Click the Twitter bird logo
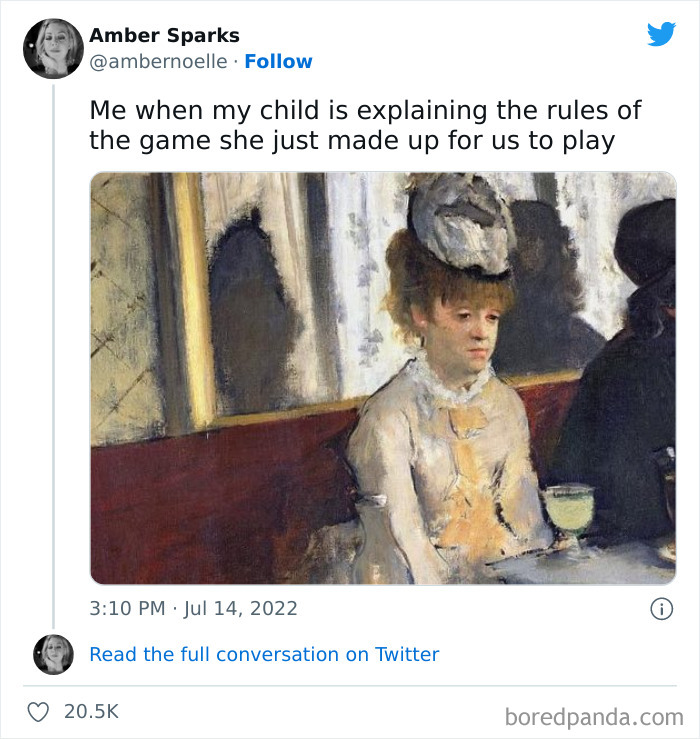Image resolution: width=700 pixels, height=739 pixels. click(x=661, y=34)
